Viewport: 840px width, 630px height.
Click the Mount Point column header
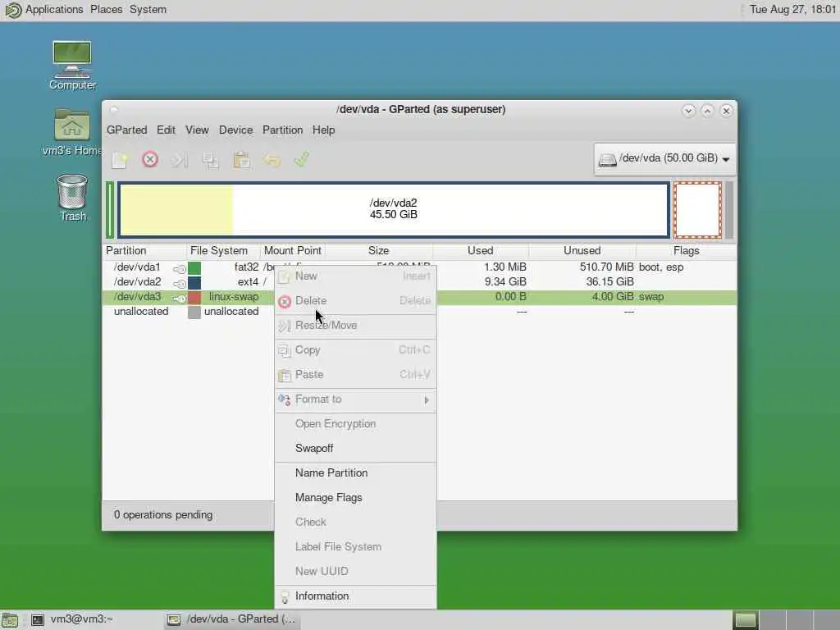[x=293, y=251]
